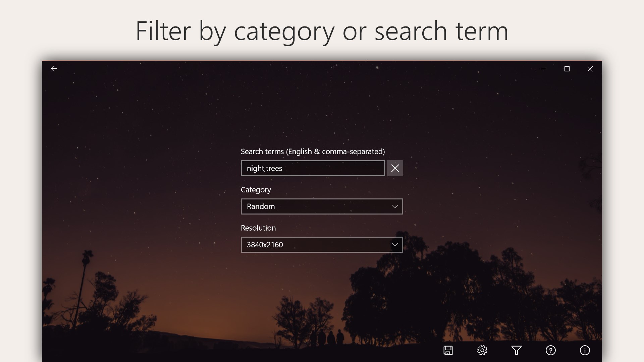The width and height of the screenshot is (644, 362).
Task: Click the Category label text
Action: (256, 190)
